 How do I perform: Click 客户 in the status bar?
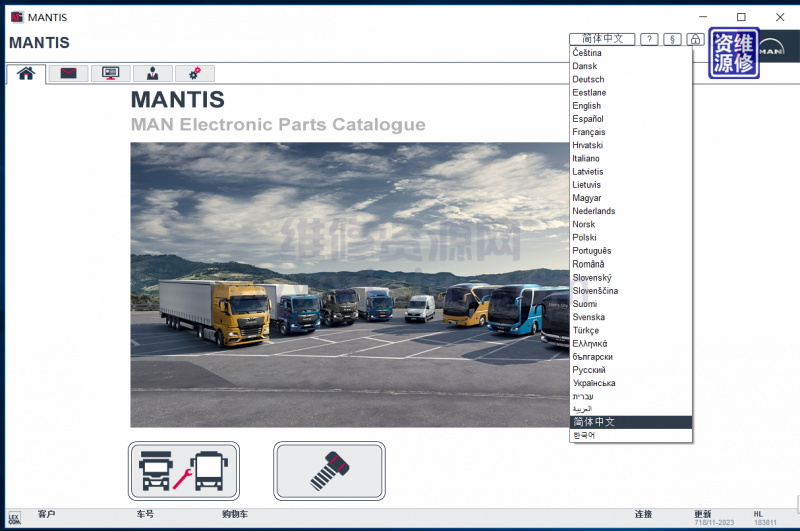(46, 514)
